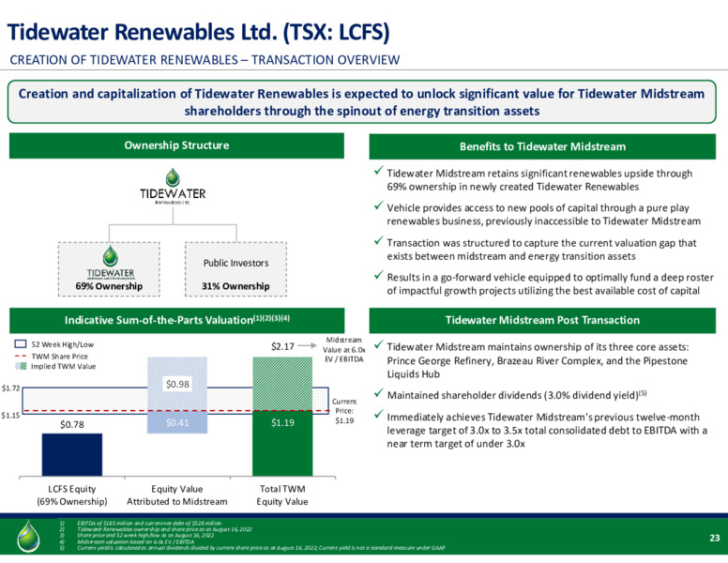
Task: Click 'Equity Value Attributed to Midstream' axis label
Action: (177, 495)
